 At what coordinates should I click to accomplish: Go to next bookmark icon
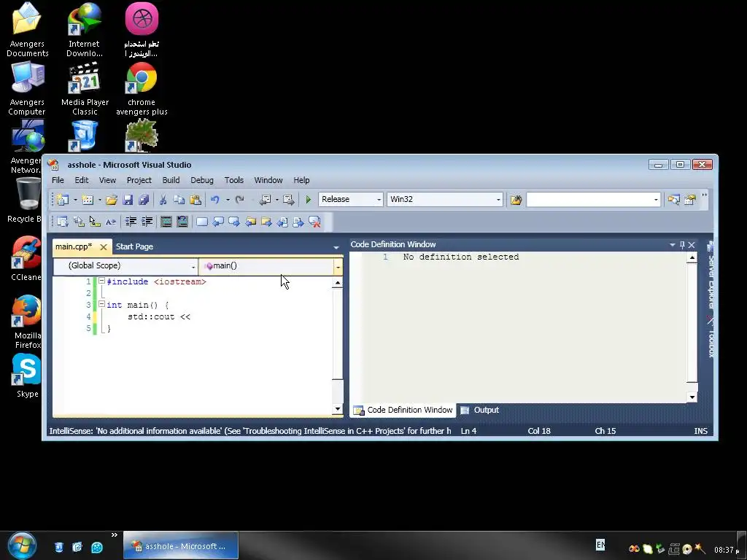coord(234,222)
